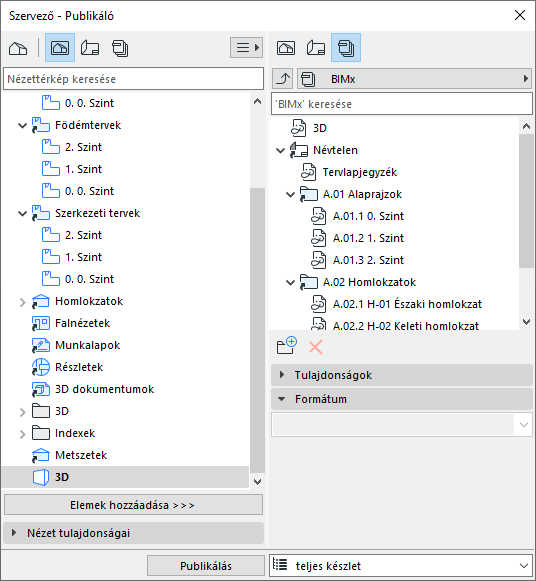Expand the Homlokzatok folder
The width and height of the screenshot is (536, 581).
(x=23, y=302)
